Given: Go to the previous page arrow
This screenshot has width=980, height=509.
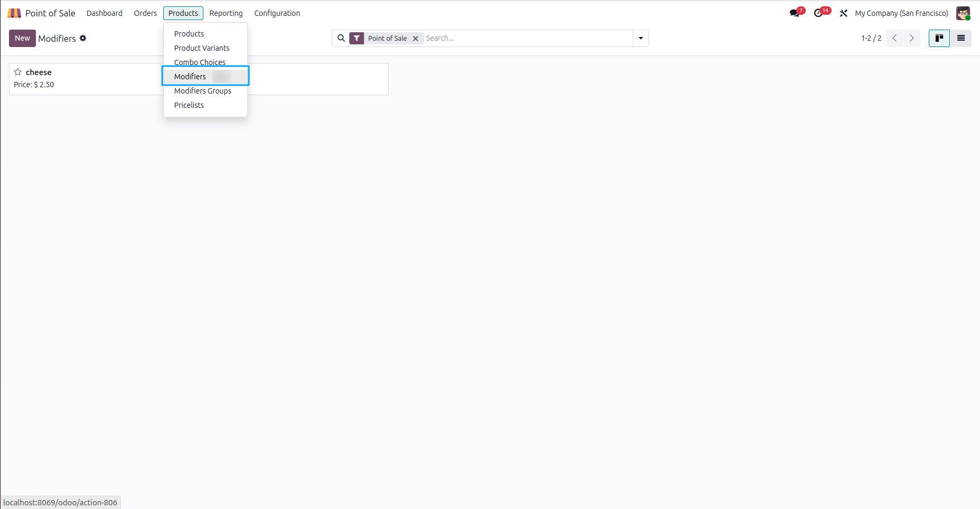Looking at the screenshot, I should pos(894,38).
